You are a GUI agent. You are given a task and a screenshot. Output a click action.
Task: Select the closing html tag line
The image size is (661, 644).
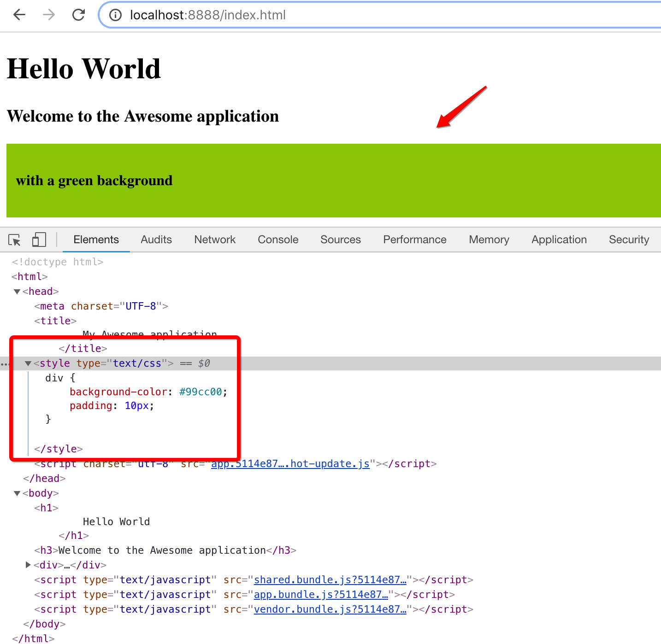click(x=33, y=638)
